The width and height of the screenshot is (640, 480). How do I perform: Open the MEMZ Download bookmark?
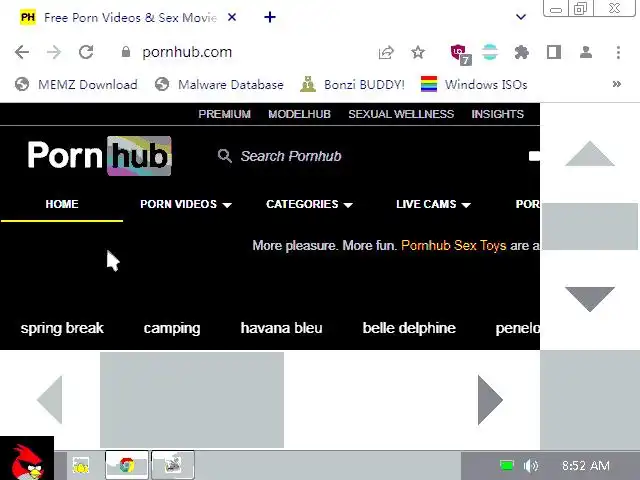76,84
